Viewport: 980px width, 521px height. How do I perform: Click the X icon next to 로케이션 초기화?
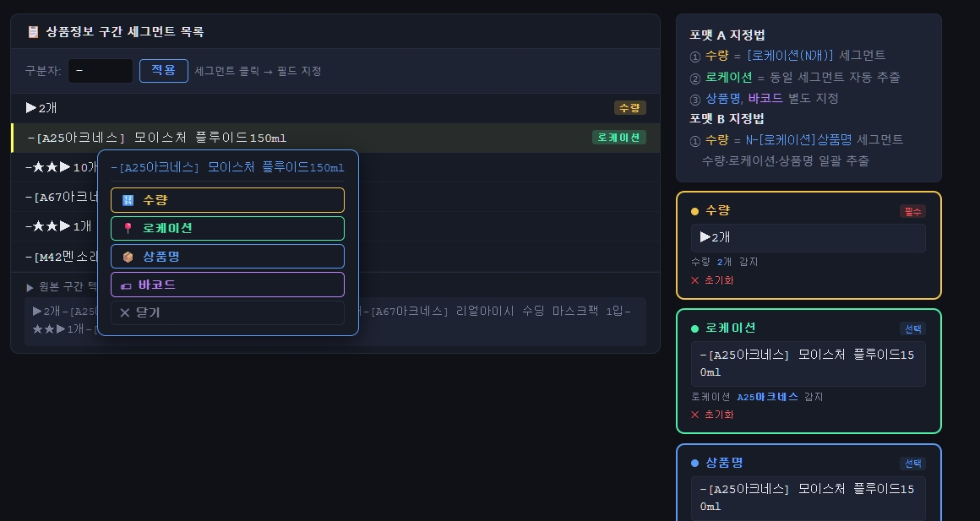(695, 415)
